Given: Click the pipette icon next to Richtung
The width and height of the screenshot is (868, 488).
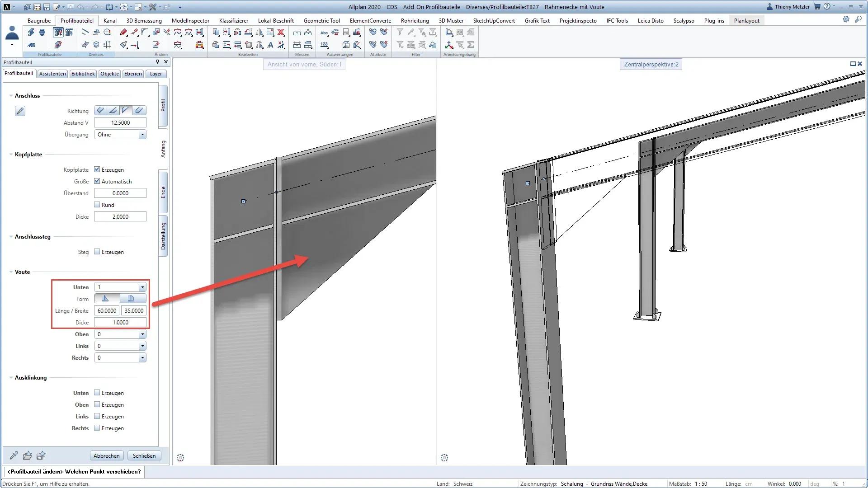Looking at the screenshot, I should pyautogui.click(x=20, y=111).
